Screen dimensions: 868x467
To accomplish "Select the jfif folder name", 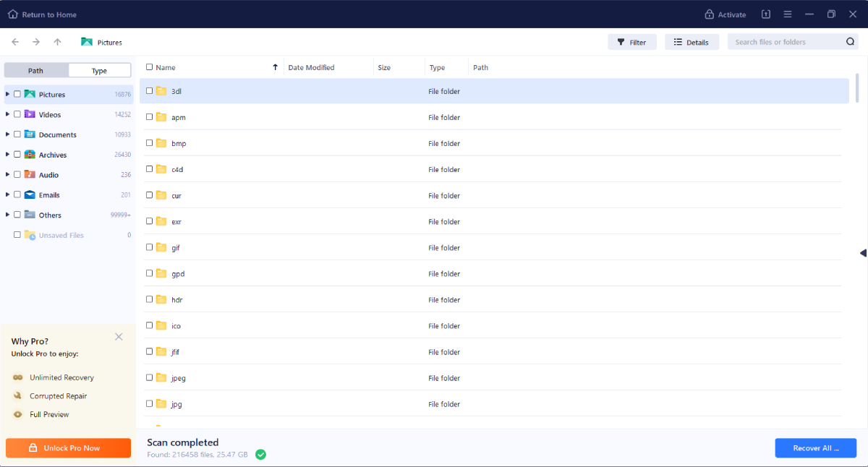I will 176,351.
